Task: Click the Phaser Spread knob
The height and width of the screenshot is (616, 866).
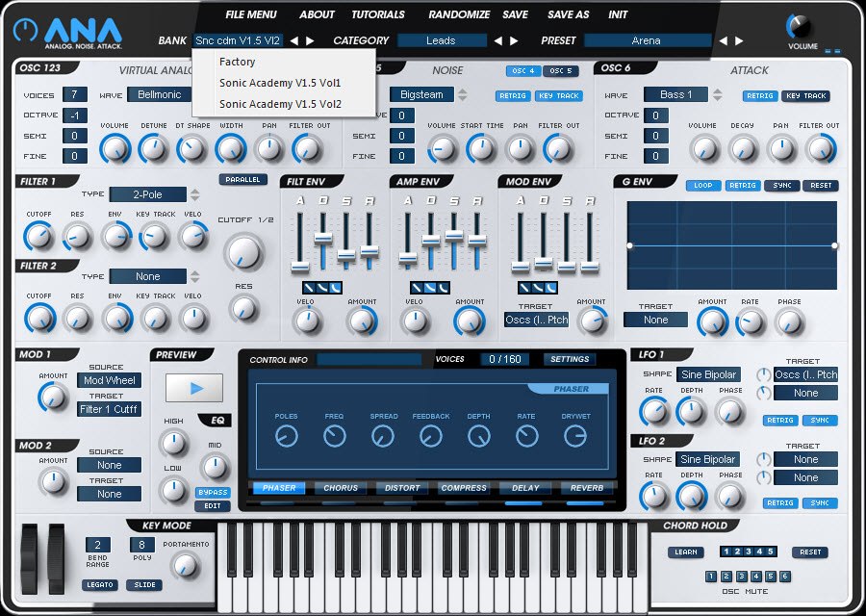Action: pos(383,436)
